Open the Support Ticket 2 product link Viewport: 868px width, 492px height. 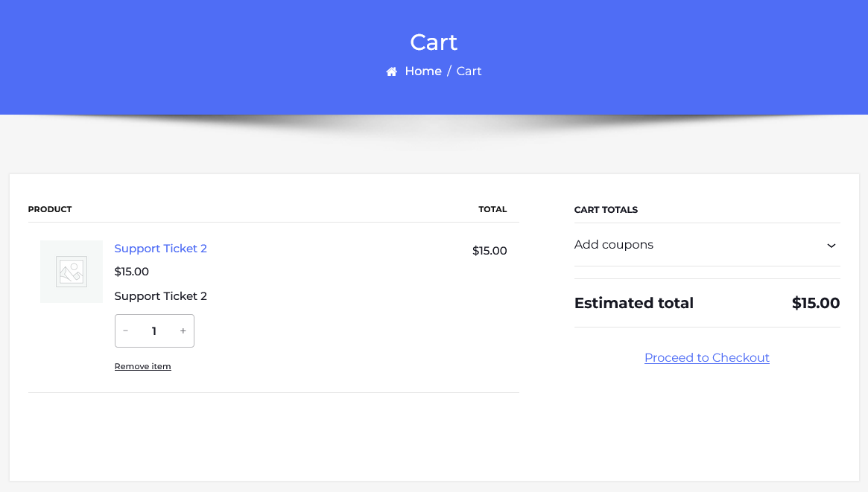coord(160,249)
